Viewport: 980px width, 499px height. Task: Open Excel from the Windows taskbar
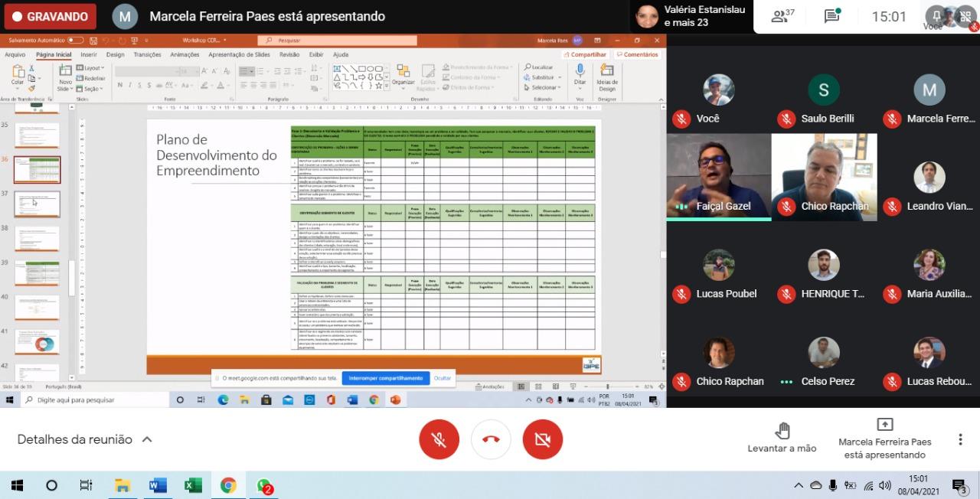(193, 485)
